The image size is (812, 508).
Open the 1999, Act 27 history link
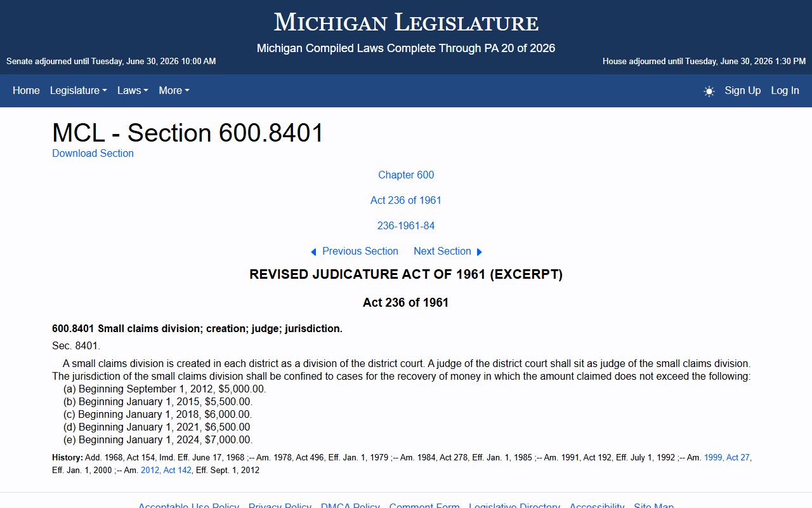coord(727,457)
